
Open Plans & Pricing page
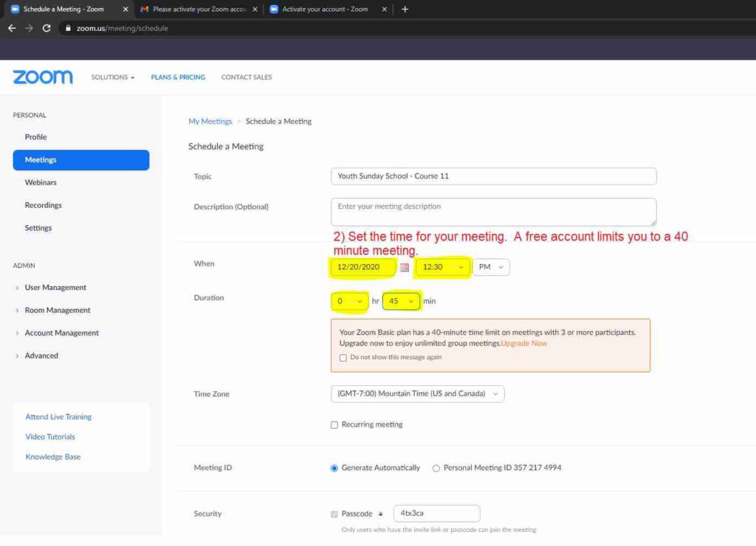(x=178, y=77)
